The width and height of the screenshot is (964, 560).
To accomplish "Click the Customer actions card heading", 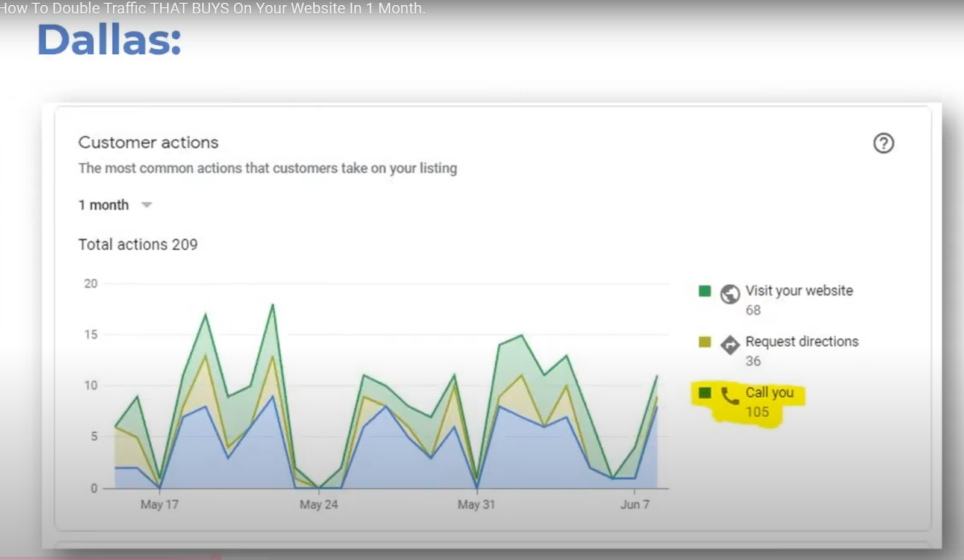I will click(148, 143).
